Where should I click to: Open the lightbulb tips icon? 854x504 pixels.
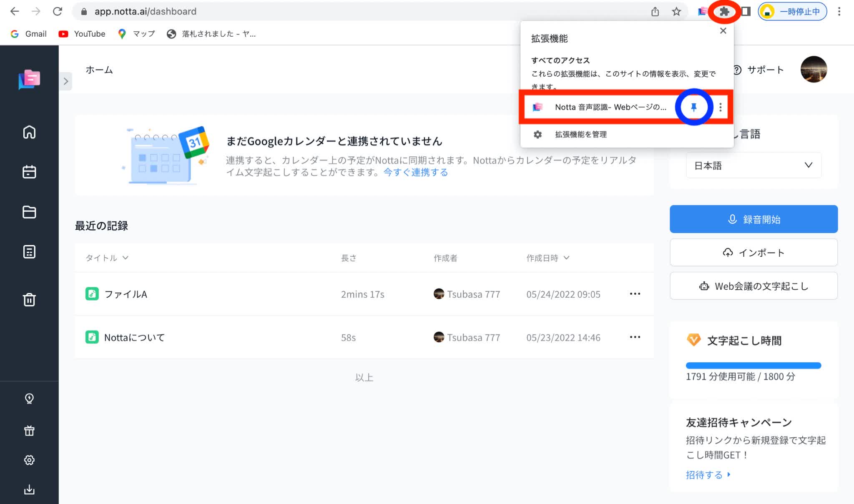29,399
